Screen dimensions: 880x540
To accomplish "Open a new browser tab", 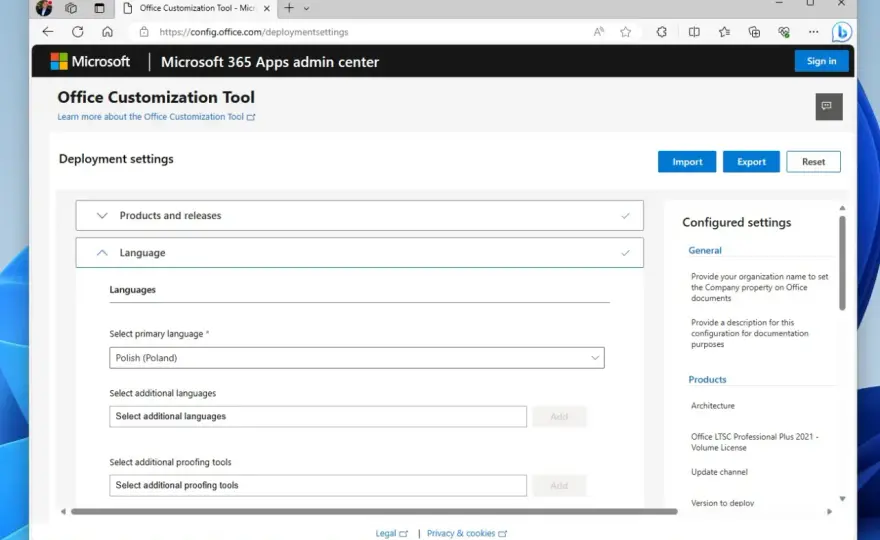I will 288,8.
